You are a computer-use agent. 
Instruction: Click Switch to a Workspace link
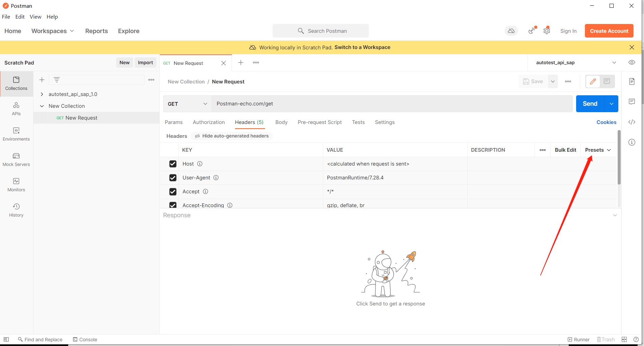pos(362,47)
